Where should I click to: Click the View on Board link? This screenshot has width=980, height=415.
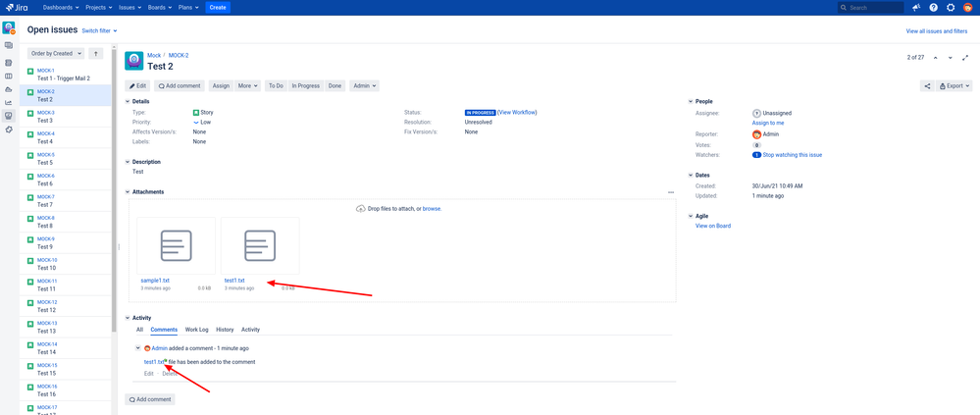pos(713,227)
